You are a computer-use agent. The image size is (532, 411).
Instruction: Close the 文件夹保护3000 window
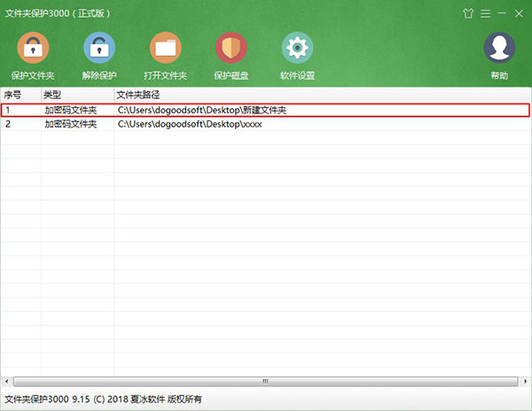(519, 12)
